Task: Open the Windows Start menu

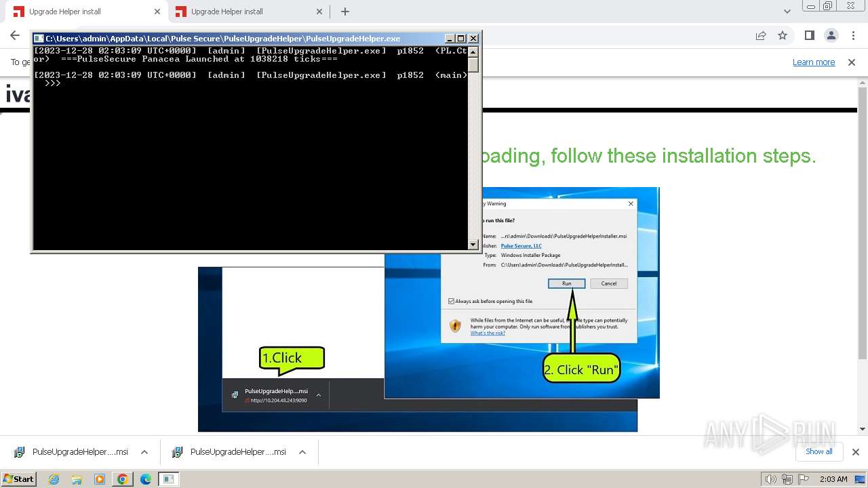Action: pos(19,479)
